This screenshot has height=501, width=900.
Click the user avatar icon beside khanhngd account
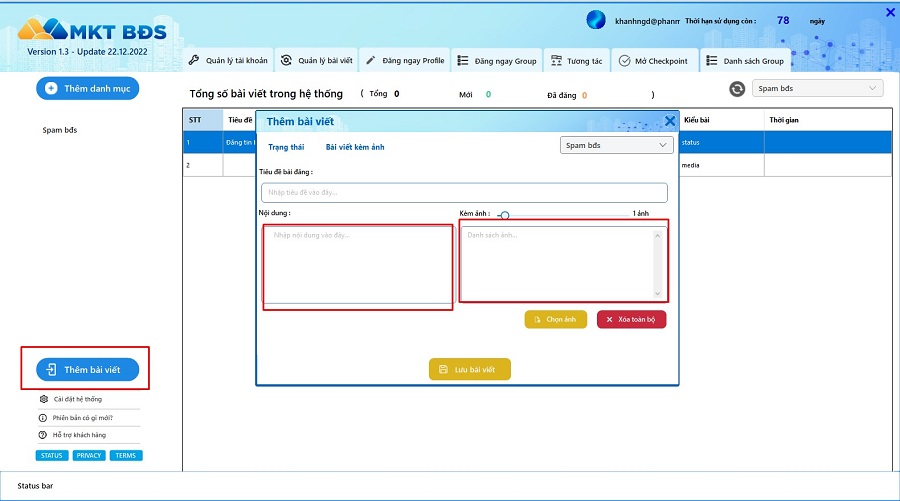point(596,20)
